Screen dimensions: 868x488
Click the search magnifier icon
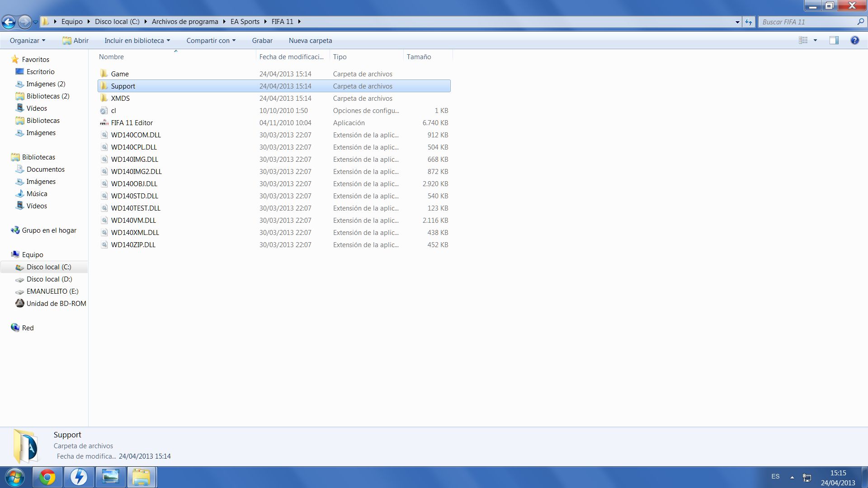(860, 22)
